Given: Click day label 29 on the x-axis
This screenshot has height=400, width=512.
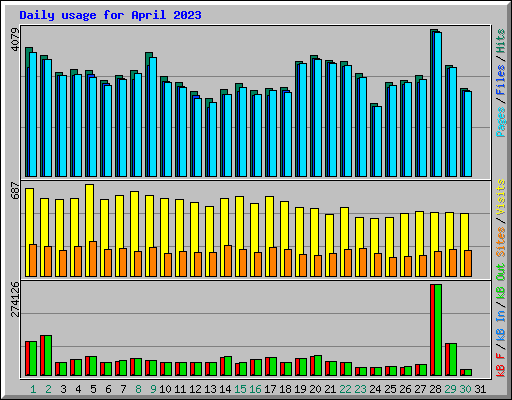Looking at the screenshot, I should pyautogui.click(x=450, y=389).
